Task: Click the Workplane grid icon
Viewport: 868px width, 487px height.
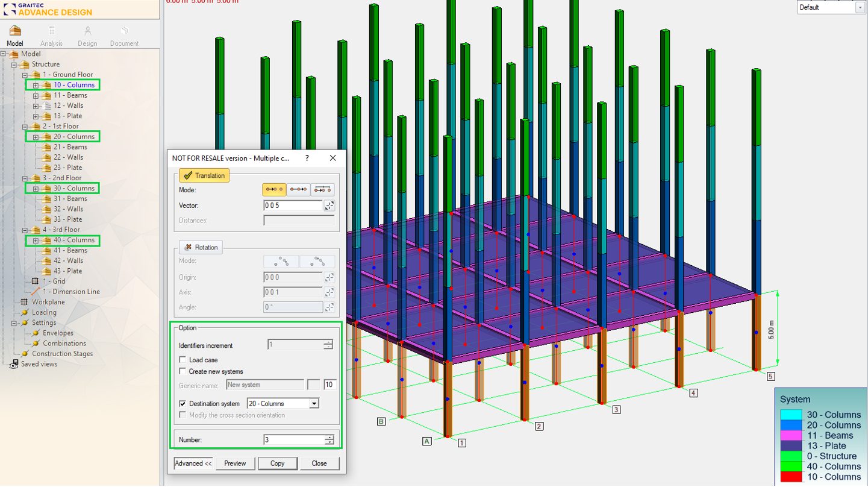Action: pyautogui.click(x=25, y=302)
